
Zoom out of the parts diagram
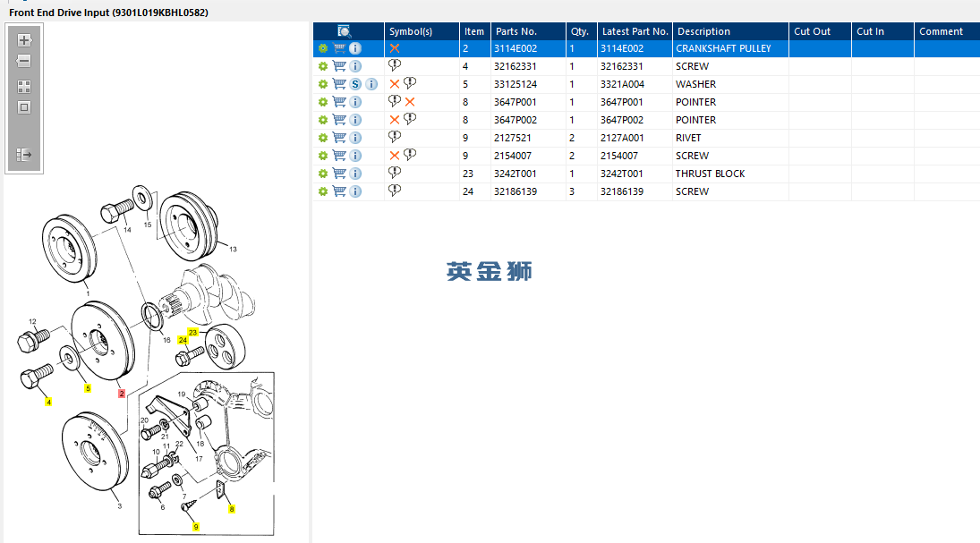click(x=24, y=61)
